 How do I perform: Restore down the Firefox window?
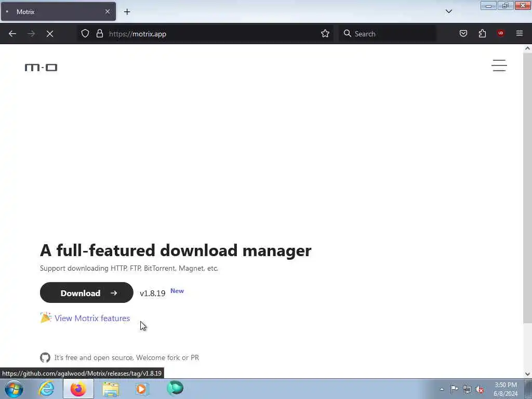tap(506, 5)
